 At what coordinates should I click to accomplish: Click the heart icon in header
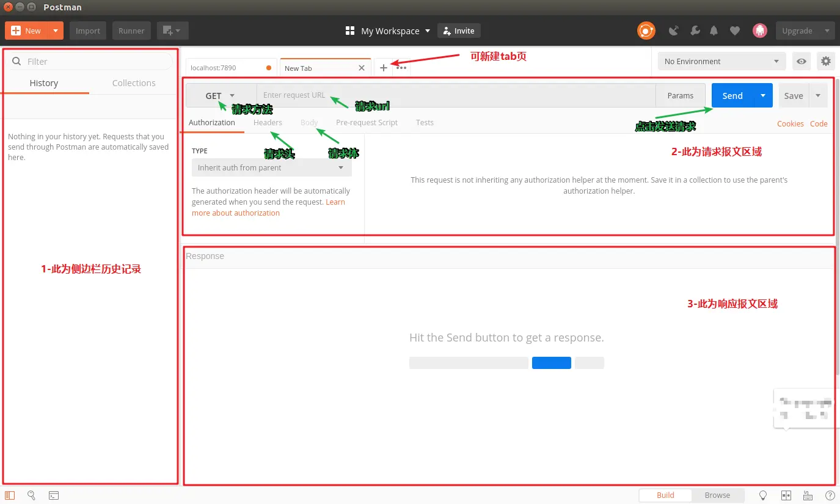[735, 31]
